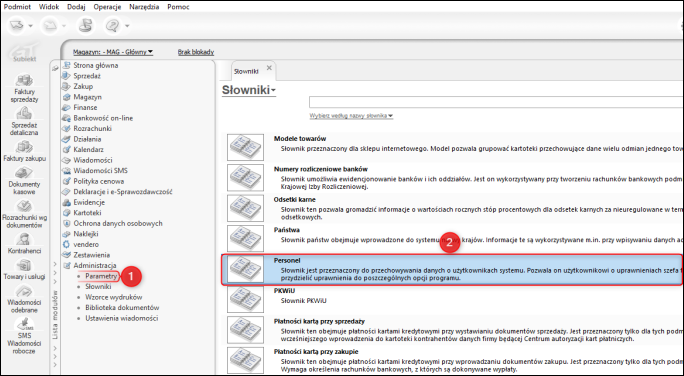
Task: Click the help question mark toolbar icon
Action: click(113, 26)
